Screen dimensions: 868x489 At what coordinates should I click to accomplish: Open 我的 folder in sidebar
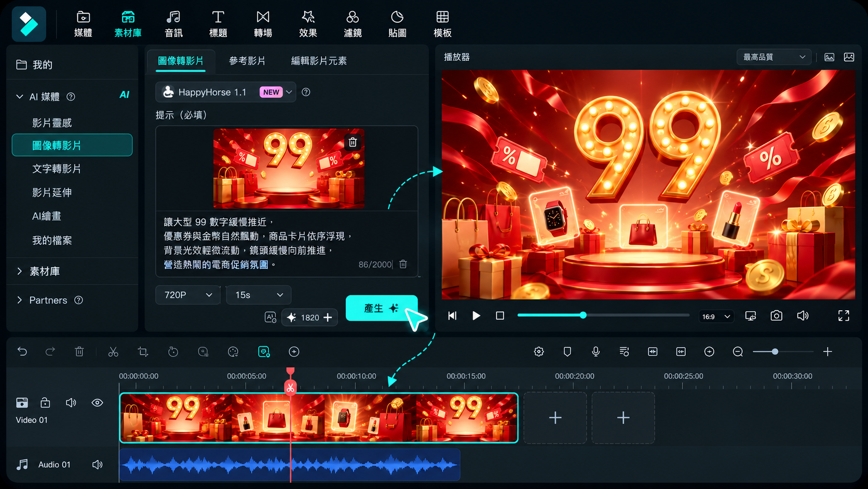click(34, 64)
